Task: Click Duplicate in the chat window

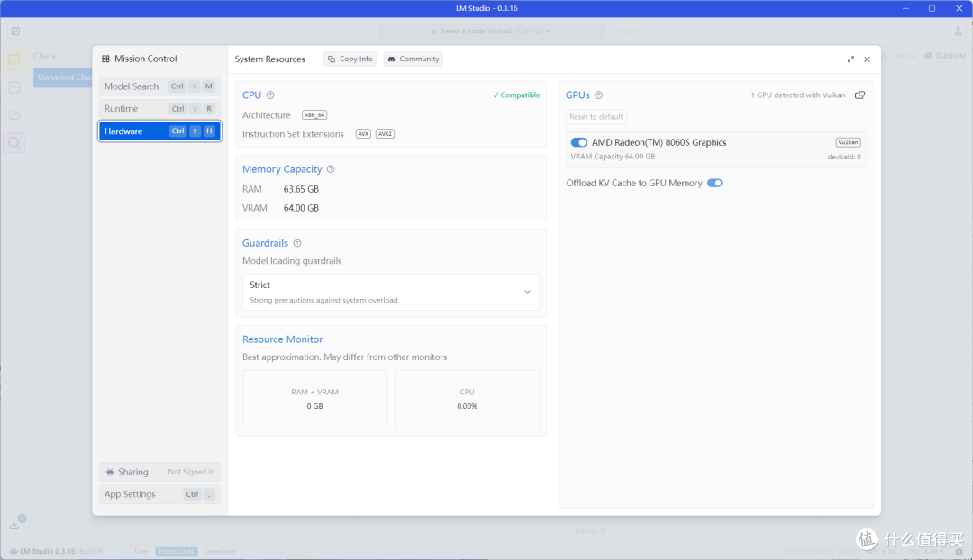Action: pyautogui.click(x=945, y=56)
